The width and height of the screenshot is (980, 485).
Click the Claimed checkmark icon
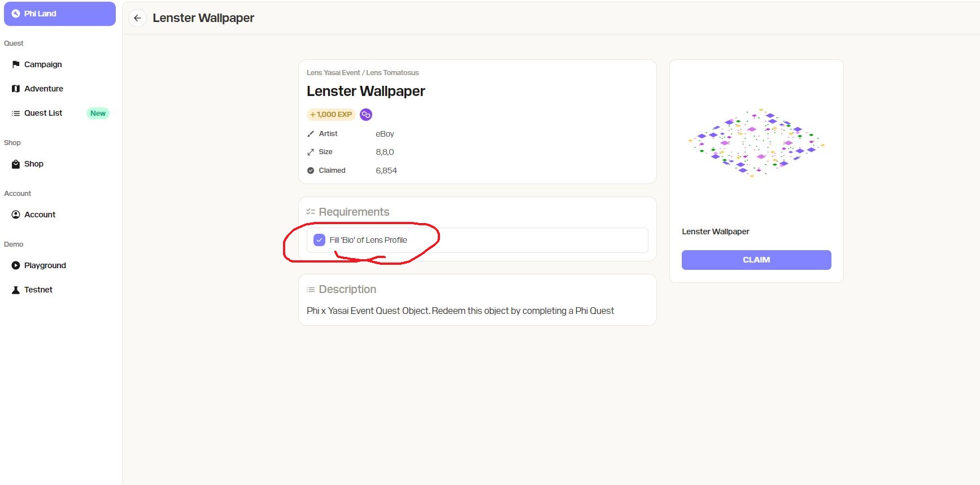[311, 171]
